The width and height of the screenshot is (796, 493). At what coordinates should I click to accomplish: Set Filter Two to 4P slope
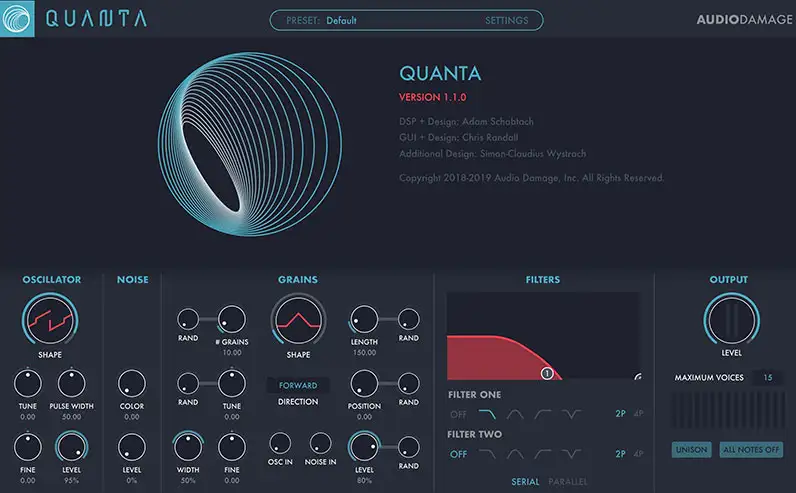coord(639,454)
